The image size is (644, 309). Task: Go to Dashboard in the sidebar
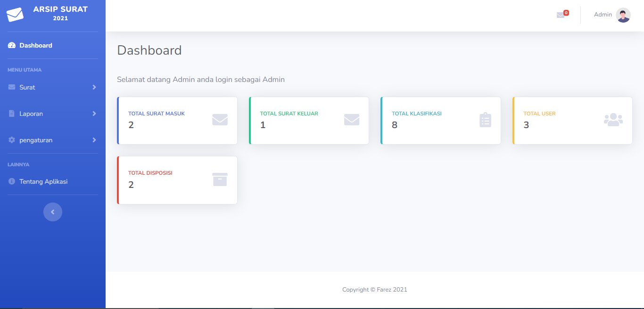[x=53, y=46]
